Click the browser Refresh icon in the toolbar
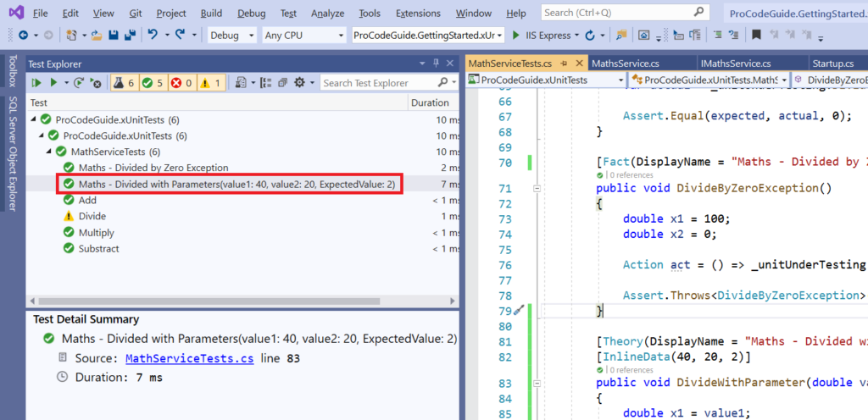The height and width of the screenshot is (420, 868). tap(590, 36)
